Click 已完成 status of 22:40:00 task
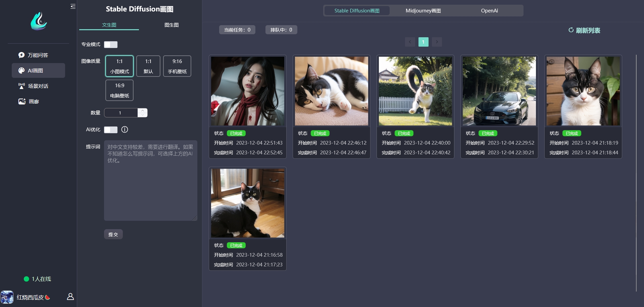Viewport: 644px width, 307px height. [404, 133]
